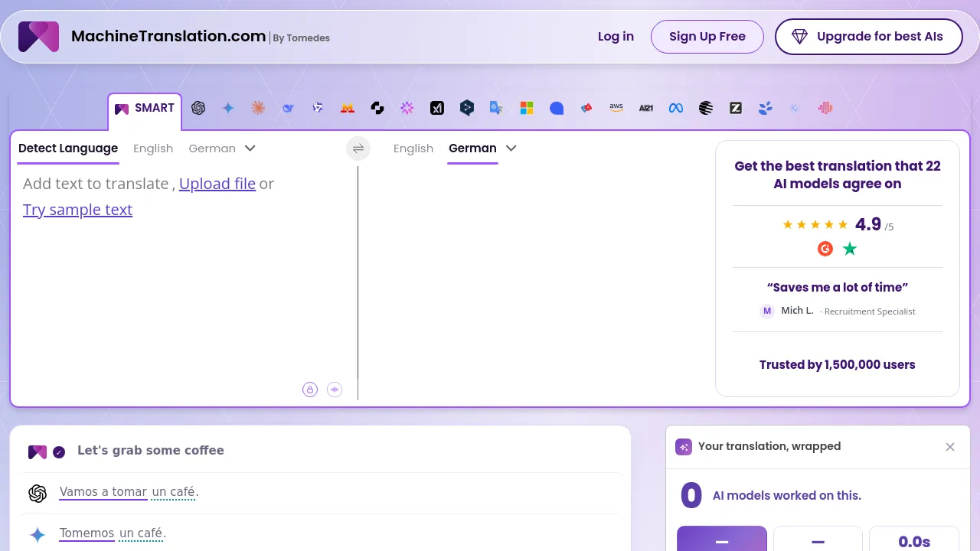Expand the target language dropdown chevron
Image resolution: width=980 pixels, height=551 pixels.
511,148
